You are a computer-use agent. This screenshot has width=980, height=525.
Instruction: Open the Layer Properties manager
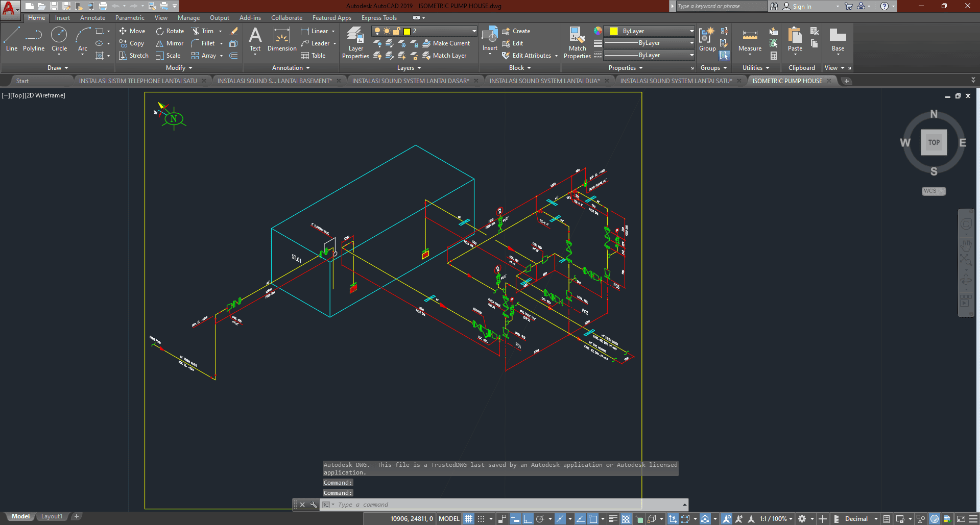355,43
